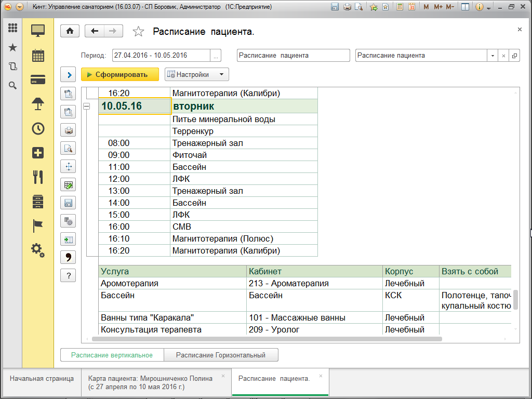This screenshot has height=399, width=532.
Task: Click the period input field
Action: (161, 56)
